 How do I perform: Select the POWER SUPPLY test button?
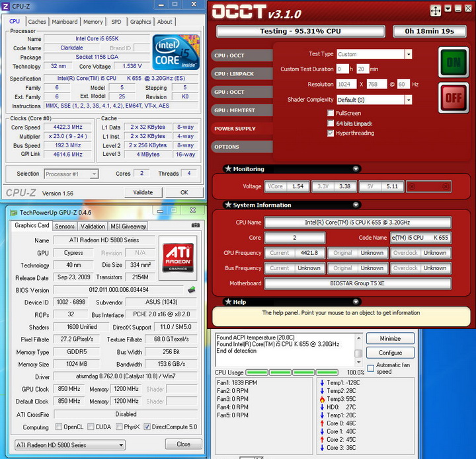[x=241, y=128]
